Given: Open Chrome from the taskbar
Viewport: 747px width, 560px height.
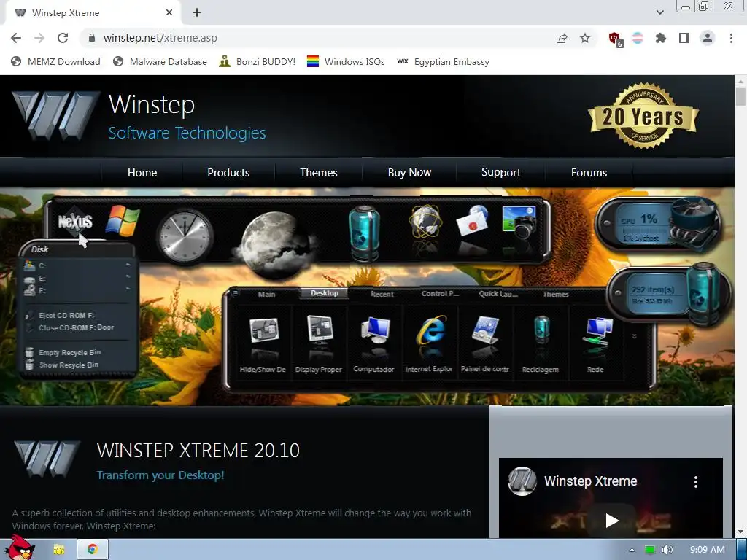Looking at the screenshot, I should (x=93, y=550).
